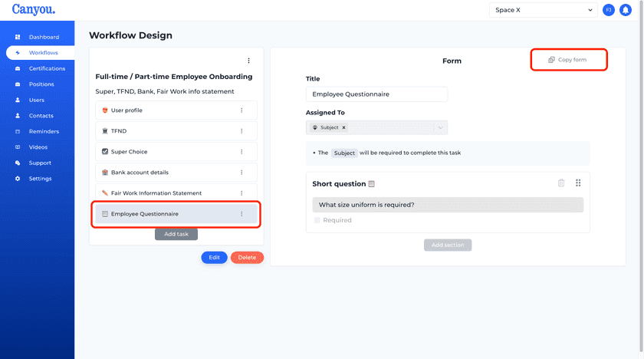Click the Add task button
The image size is (644, 359).
click(x=176, y=234)
